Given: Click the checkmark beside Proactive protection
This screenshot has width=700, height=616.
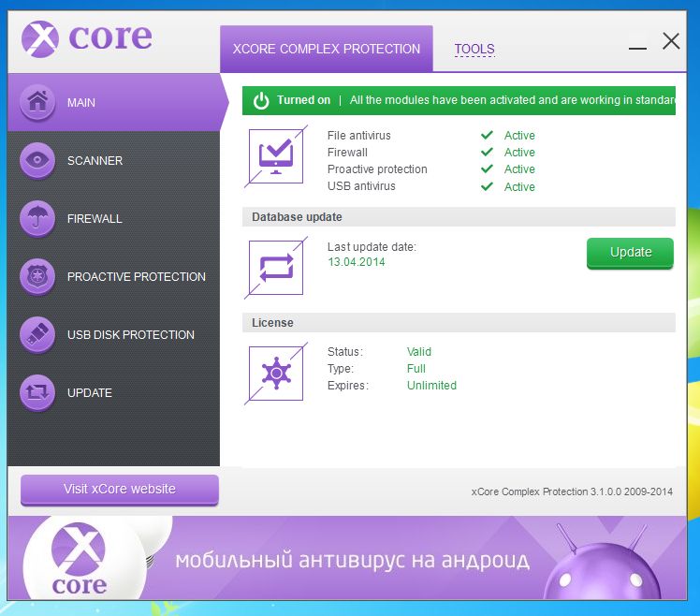Looking at the screenshot, I should coord(487,169).
